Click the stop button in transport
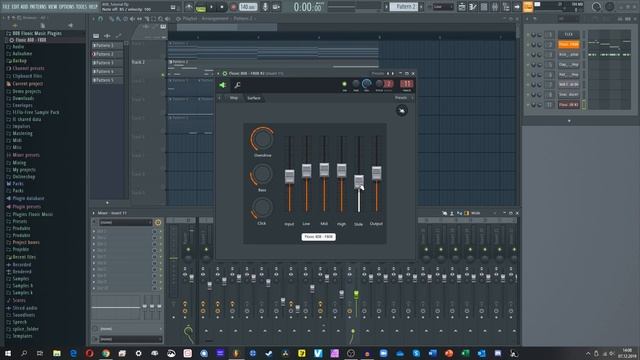The height and width of the screenshot is (360, 640). pyautogui.click(x=222, y=7)
